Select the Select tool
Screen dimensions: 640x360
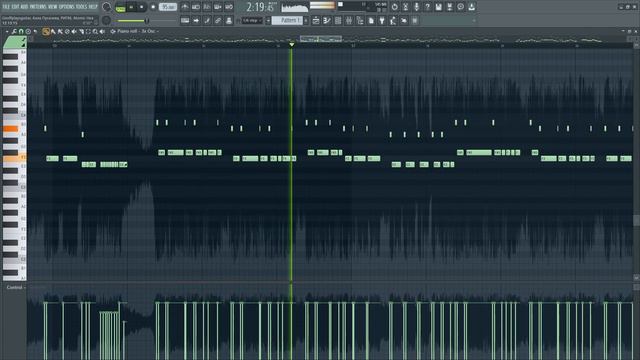(88, 31)
